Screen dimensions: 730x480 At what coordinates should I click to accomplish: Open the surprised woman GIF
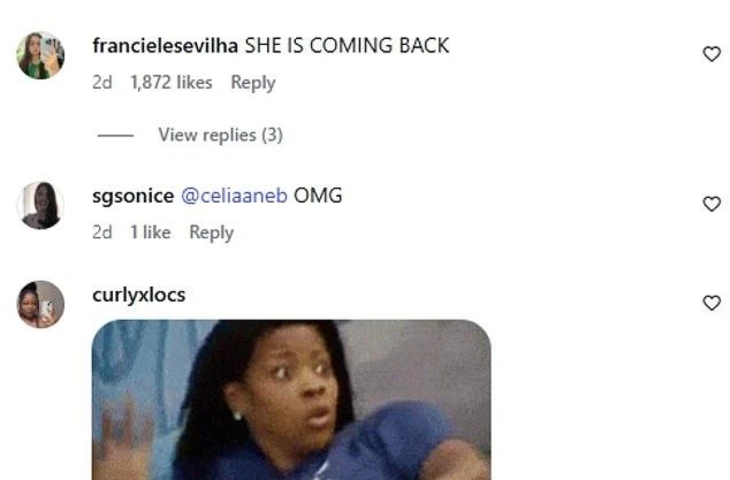pos(291,399)
